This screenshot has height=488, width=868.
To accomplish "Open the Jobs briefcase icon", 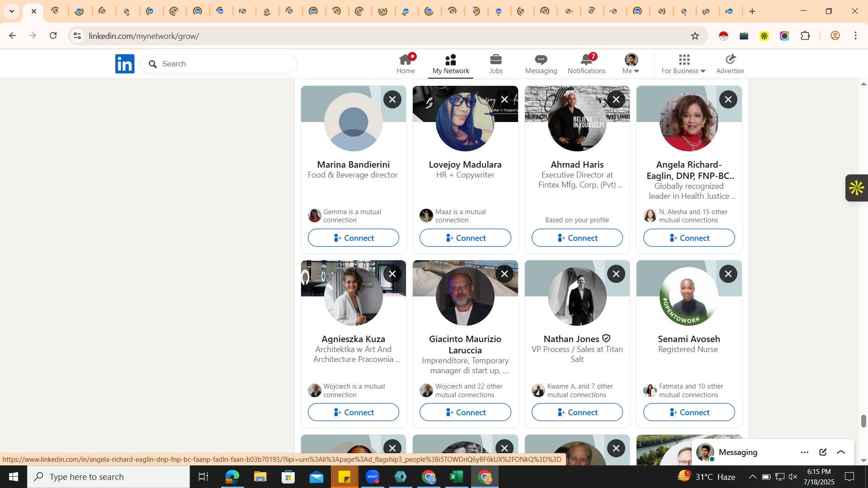I will tap(496, 64).
